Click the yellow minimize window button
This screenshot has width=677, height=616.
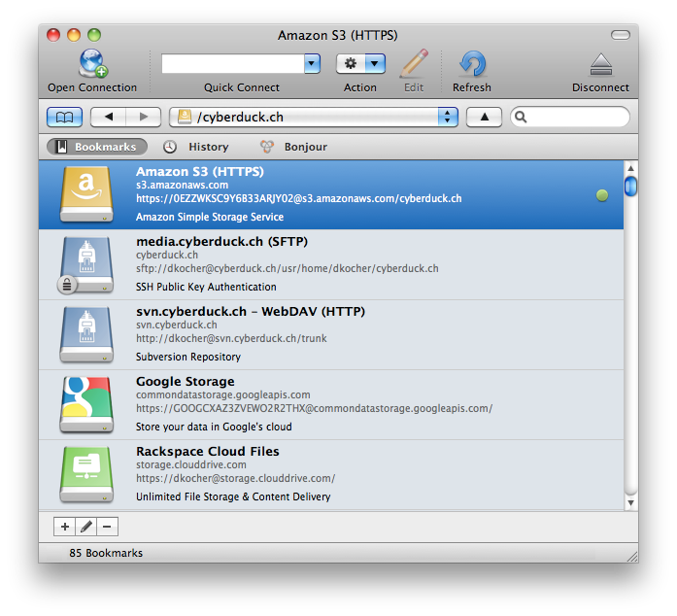74,35
